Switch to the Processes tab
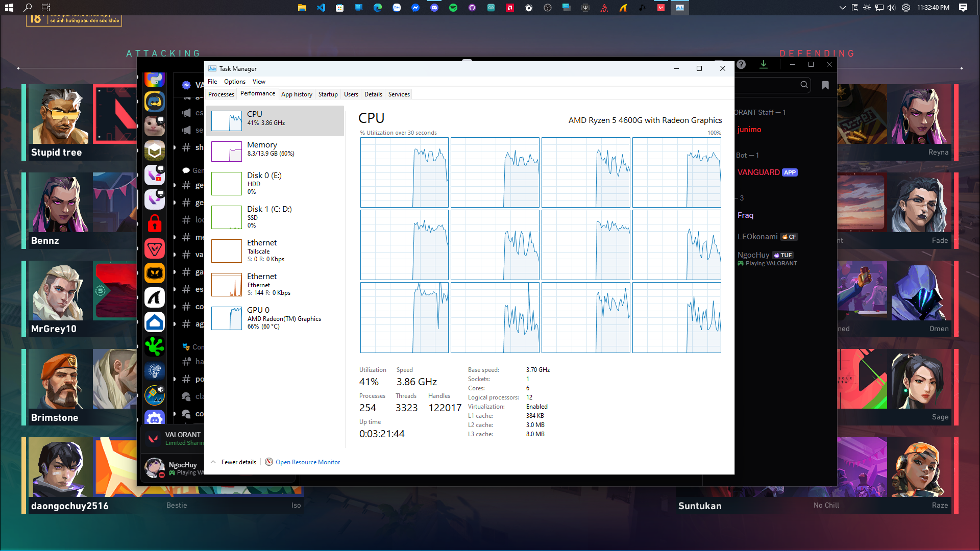The height and width of the screenshot is (551, 980). click(x=221, y=94)
